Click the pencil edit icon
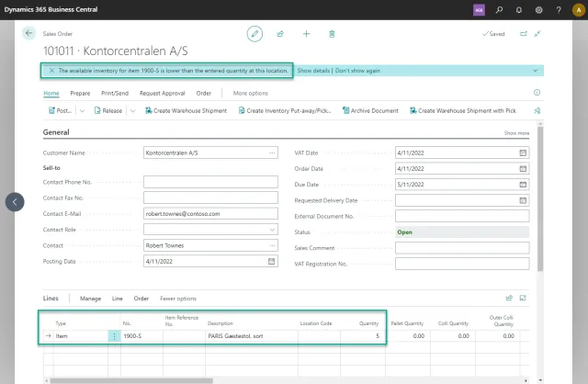 coord(254,34)
